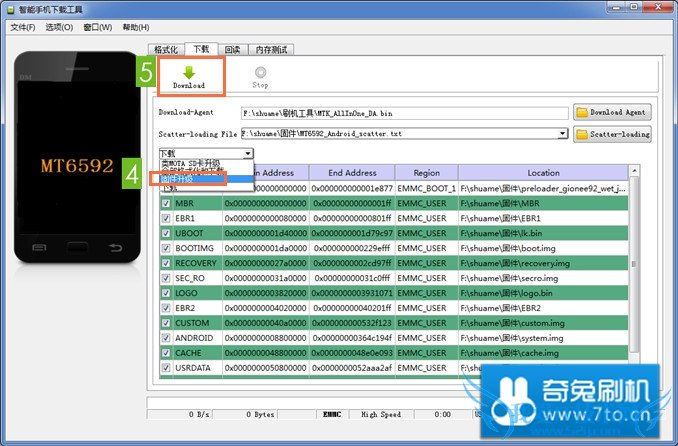Toggle the EBR2 partition checkbox

[x=166, y=308]
